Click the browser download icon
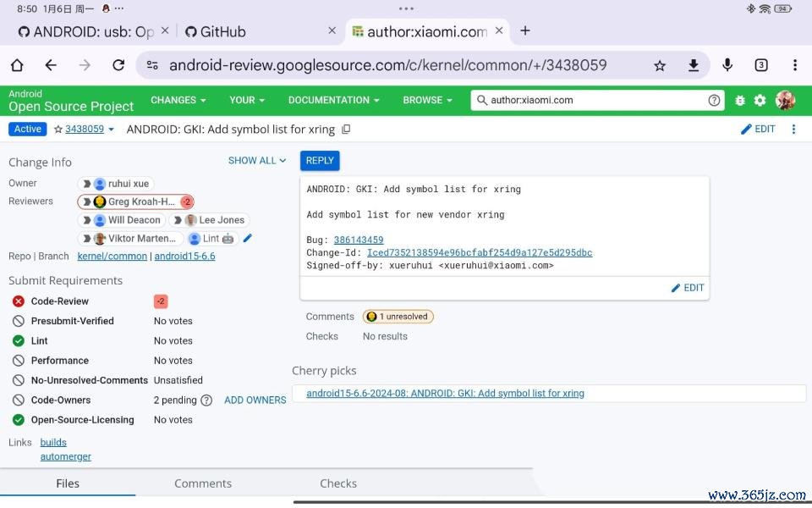812x508 pixels. coord(694,65)
